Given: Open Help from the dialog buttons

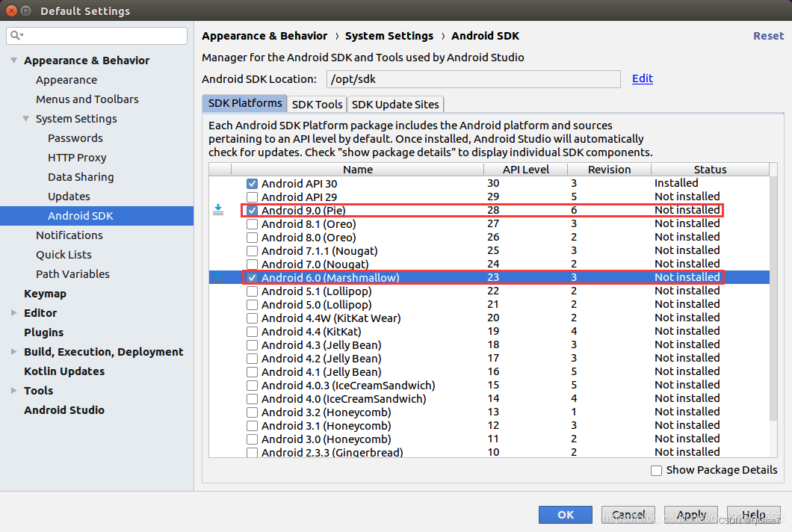Looking at the screenshot, I should (754, 515).
